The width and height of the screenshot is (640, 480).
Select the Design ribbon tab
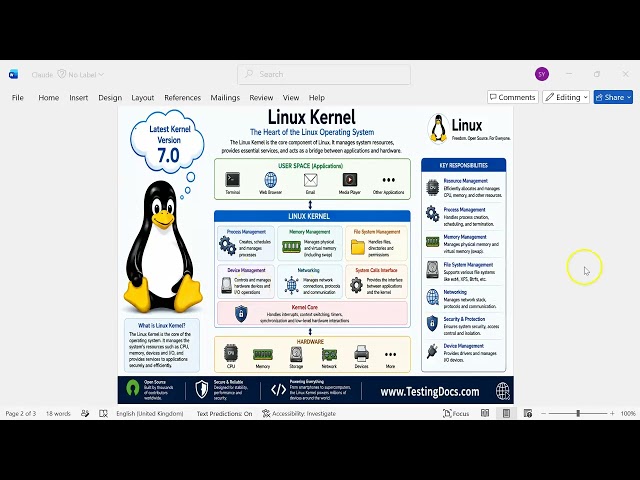pos(110,98)
